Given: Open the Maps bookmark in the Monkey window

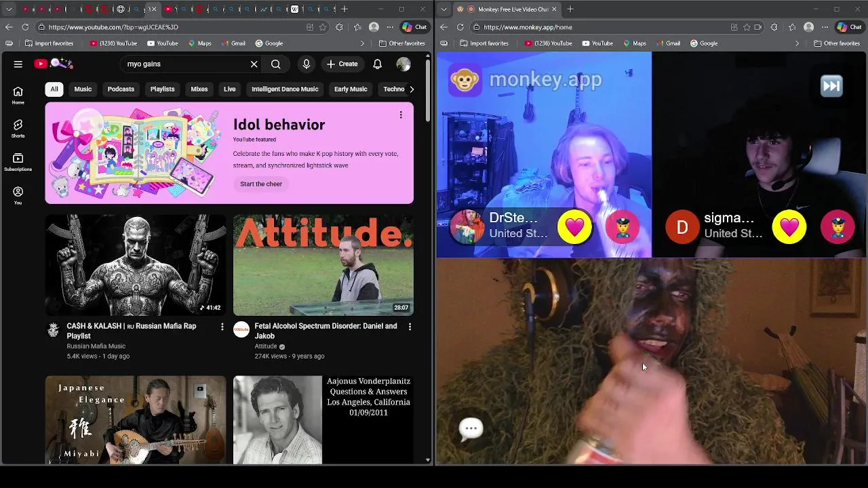Looking at the screenshot, I should [x=634, y=43].
